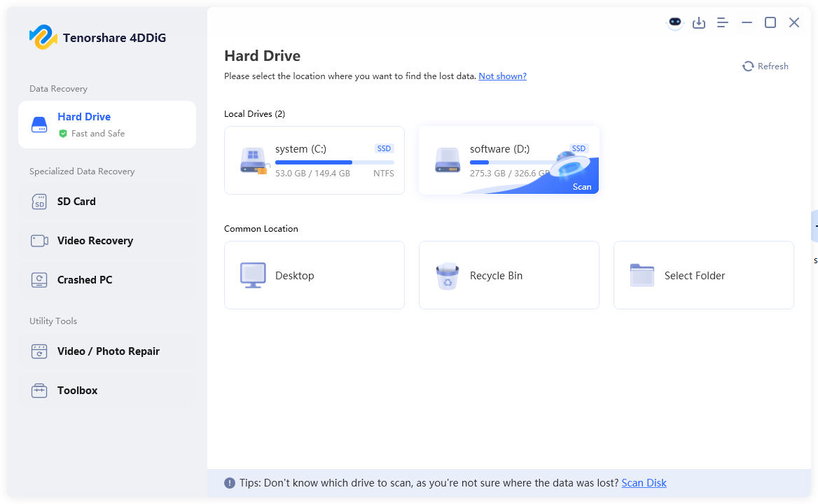Click 'Local Drives (2)' heading
Viewport: 818px width, 504px height.
pyautogui.click(x=255, y=114)
